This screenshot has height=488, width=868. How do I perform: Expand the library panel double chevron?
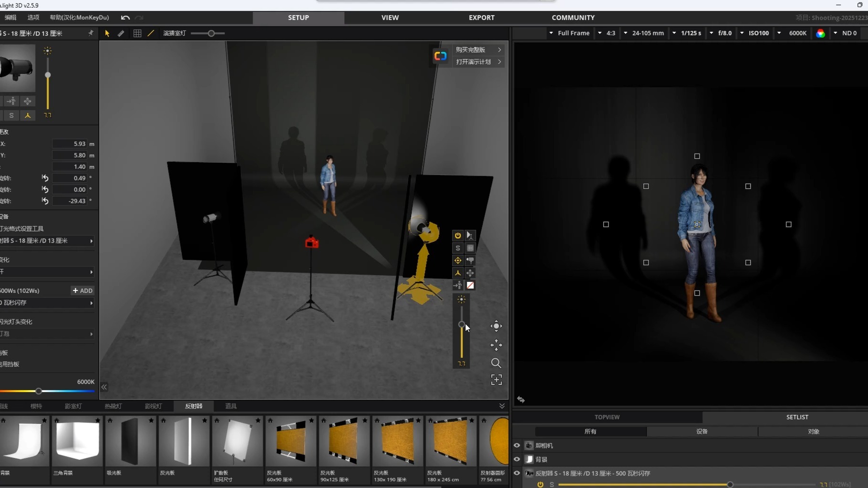502,406
